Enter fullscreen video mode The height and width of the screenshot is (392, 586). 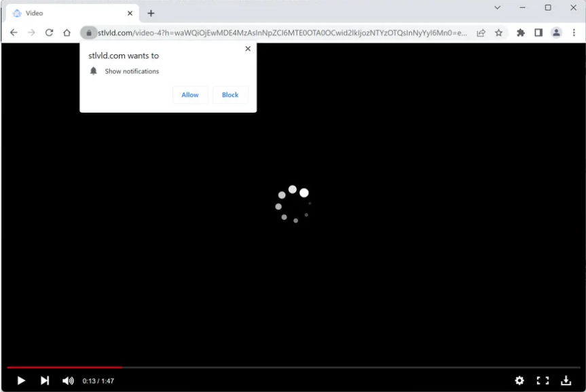[x=543, y=381]
